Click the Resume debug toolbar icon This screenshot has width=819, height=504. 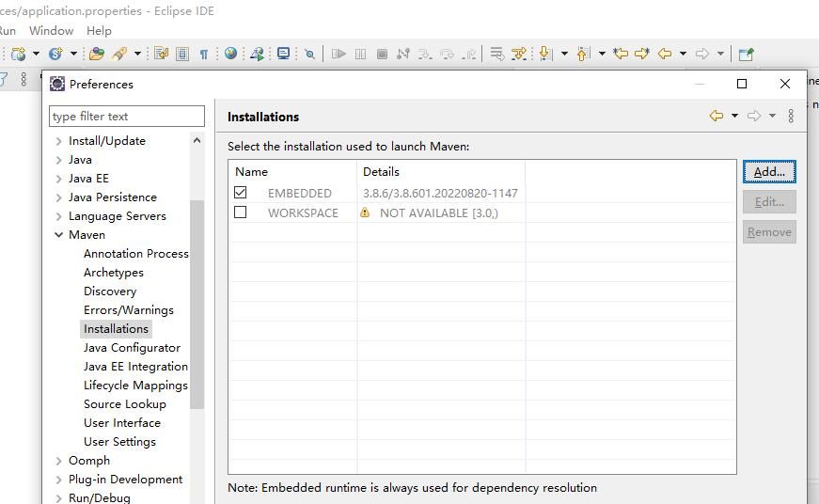click(339, 54)
